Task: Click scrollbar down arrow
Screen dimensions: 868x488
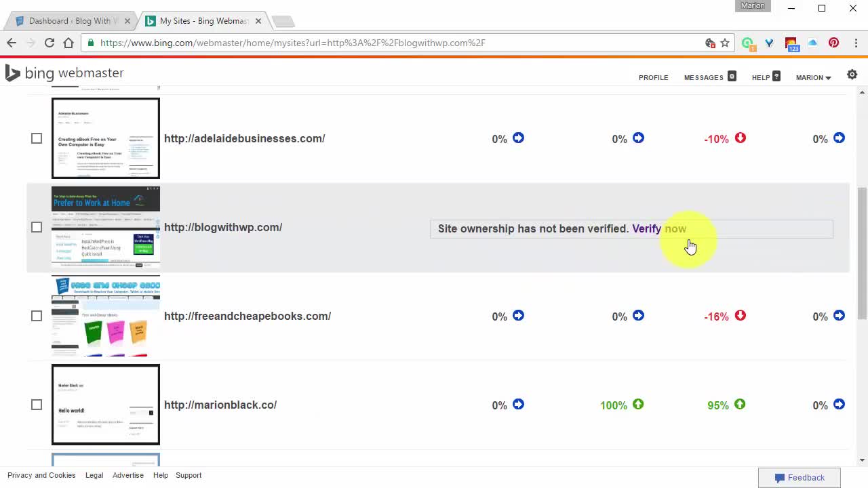Action: point(862,460)
